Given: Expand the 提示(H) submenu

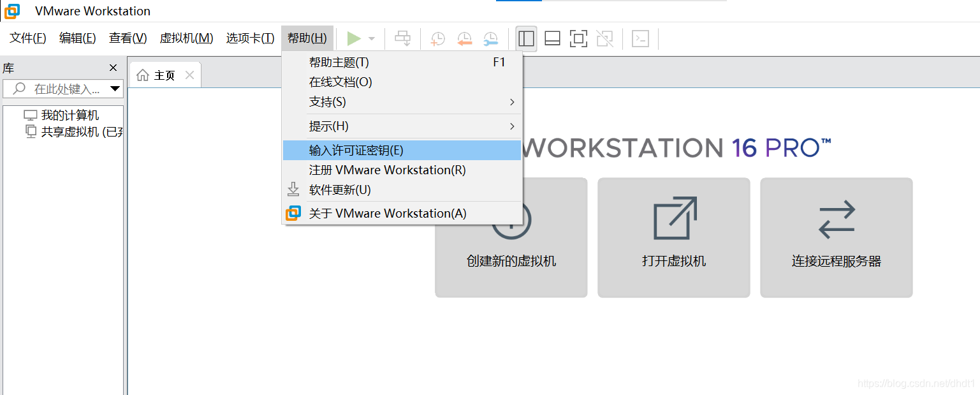Looking at the screenshot, I should click(403, 126).
